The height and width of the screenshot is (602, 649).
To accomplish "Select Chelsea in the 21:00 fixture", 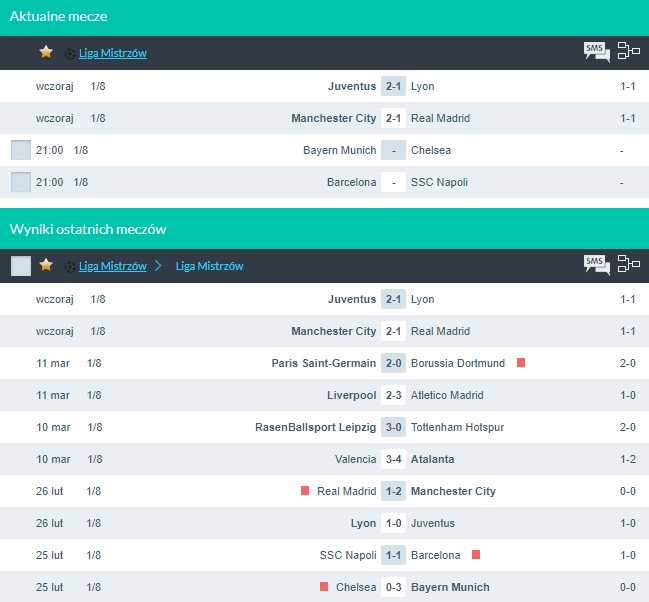I will 431,150.
